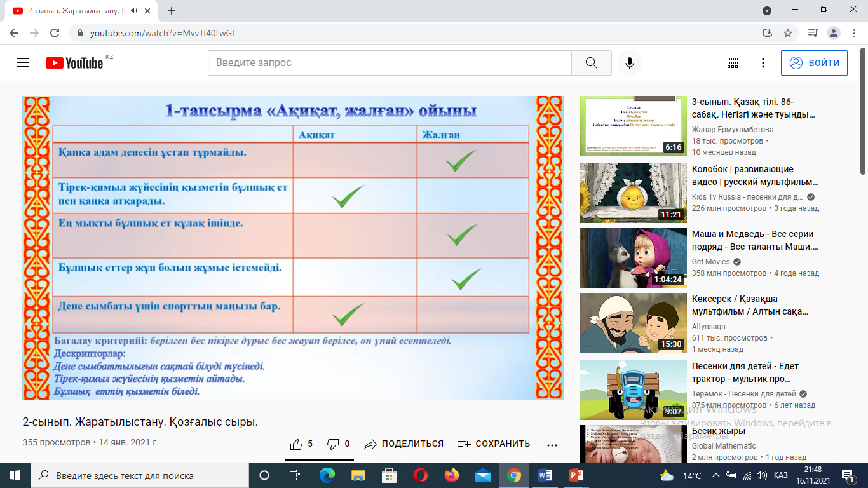Open the media controls in Chrome toolbar
868x488 pixels.
coord(813,33)
